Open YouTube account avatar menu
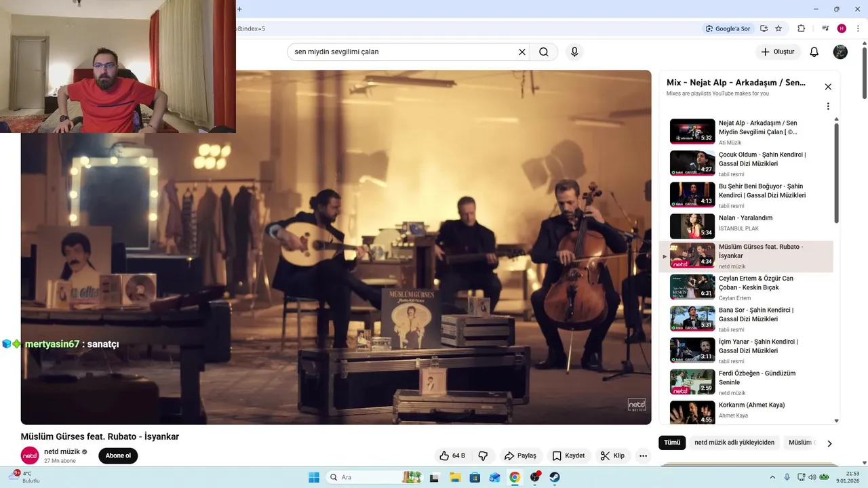868x488 pixels. 840,52
